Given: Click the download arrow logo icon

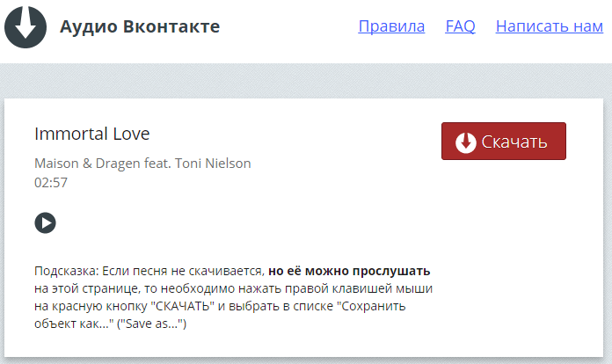Looking at the screenshot, I should [x=25, y=26].
